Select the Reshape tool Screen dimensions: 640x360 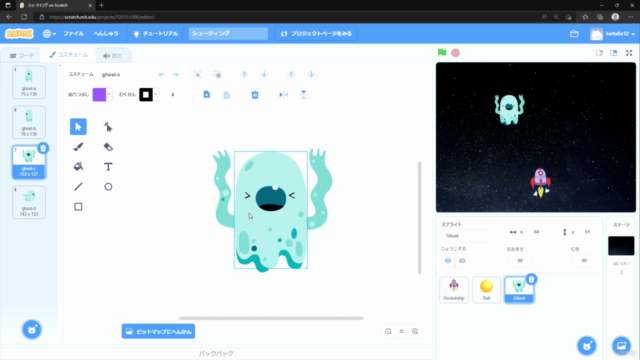(x=108, y=127)
